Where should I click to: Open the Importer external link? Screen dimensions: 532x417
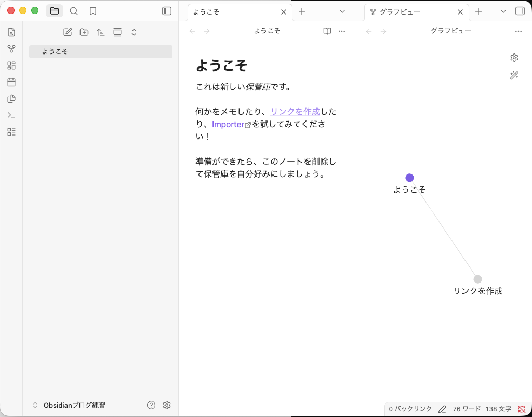(228, 125)
